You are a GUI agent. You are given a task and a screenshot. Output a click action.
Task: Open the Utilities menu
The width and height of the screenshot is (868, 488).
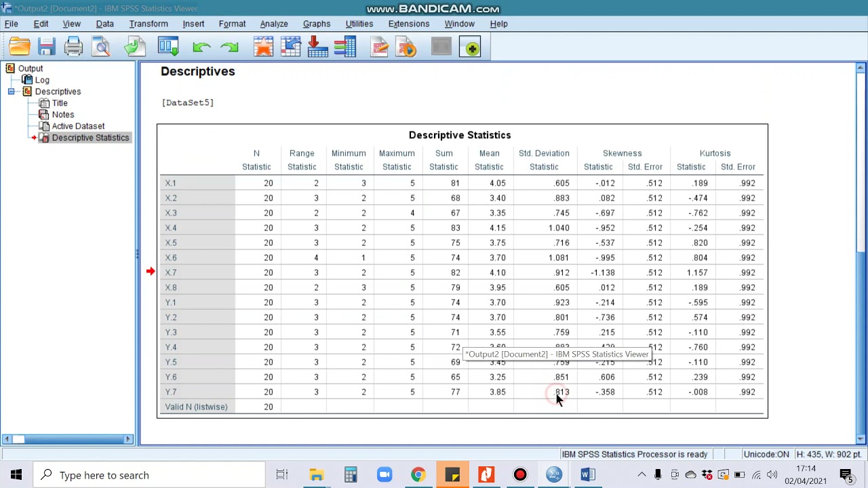pos(359,24)
